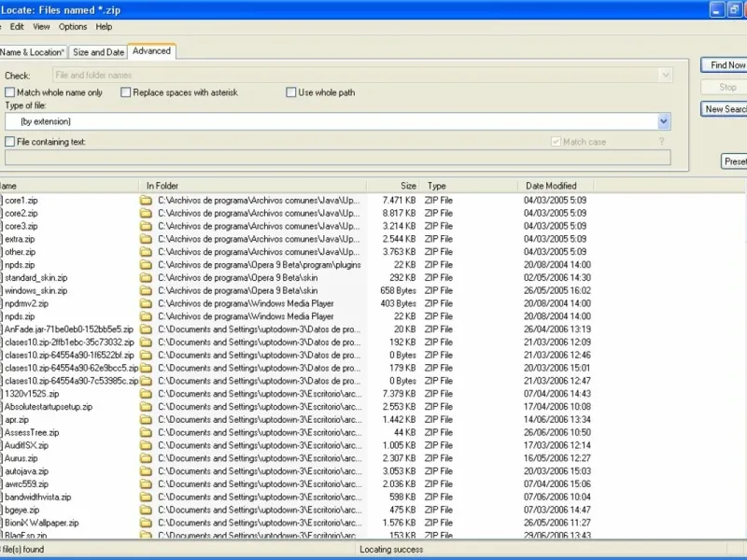
Task: Switch to Size and Date tab
Action: pos(99,52)
